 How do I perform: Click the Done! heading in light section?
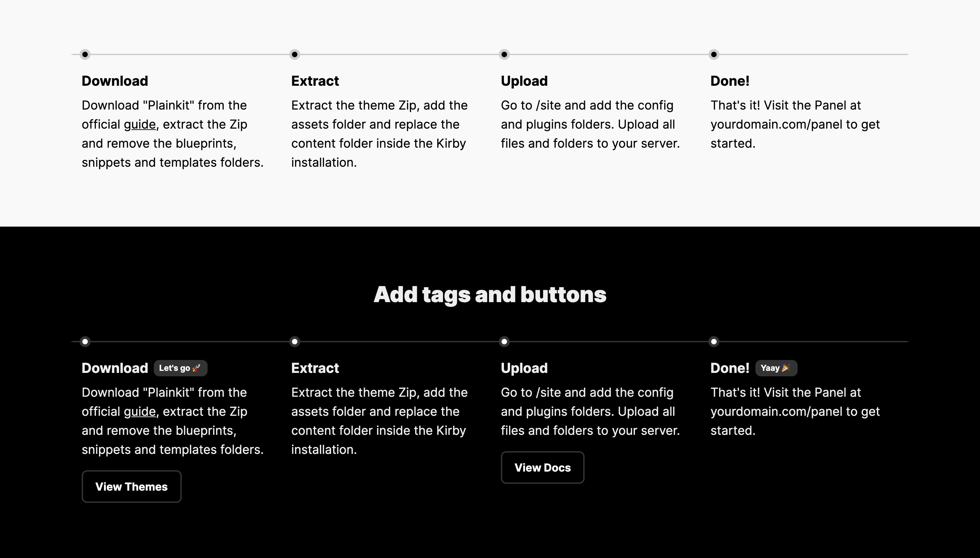730,81
